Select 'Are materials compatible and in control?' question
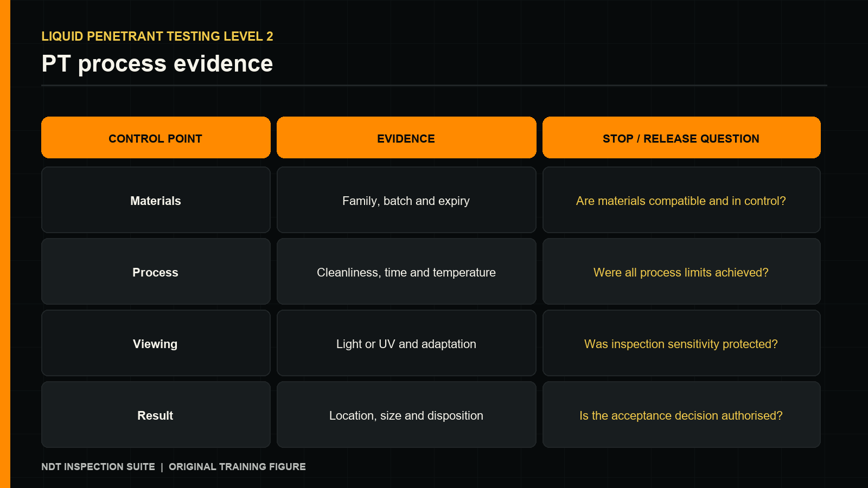The height and width of the screenshot is (488, 868). click(681, 200)
